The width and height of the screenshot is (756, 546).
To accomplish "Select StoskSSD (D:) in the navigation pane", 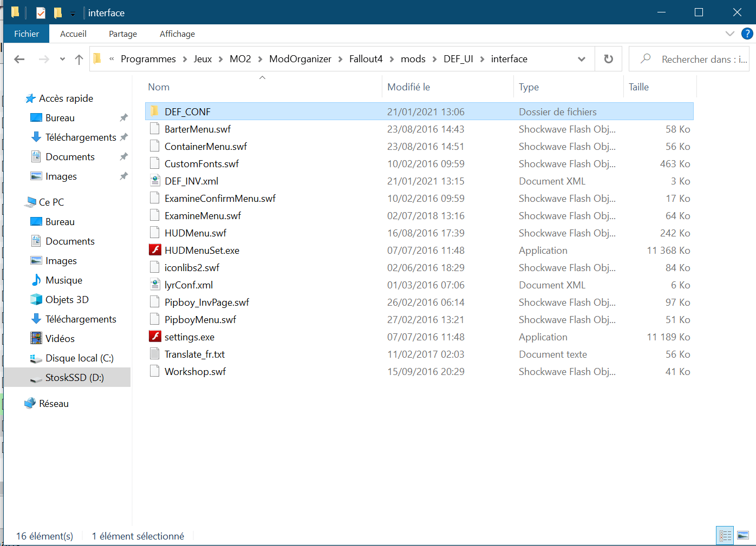I will tap(74, 378).
